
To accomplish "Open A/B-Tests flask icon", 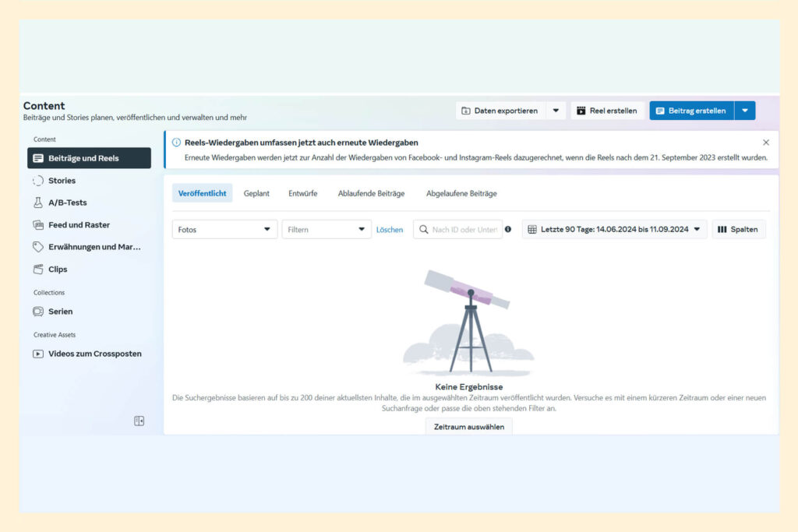I will click(x=38, y=203).
